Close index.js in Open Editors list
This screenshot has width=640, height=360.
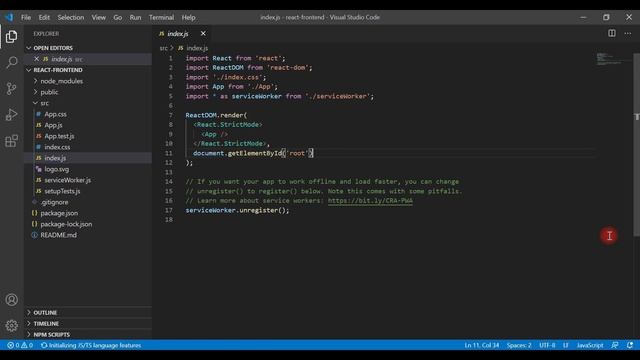click(x=36, y=59)
